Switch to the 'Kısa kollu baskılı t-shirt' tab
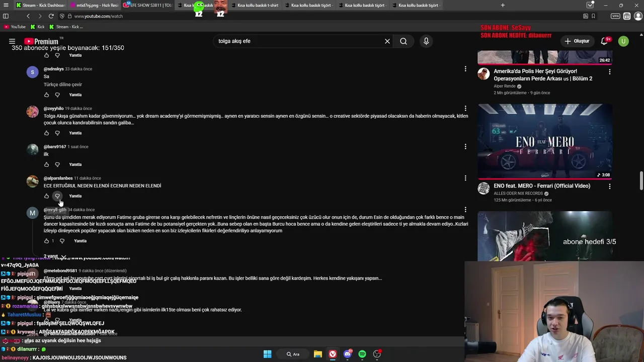The image size is (644, 362). [256, 5]
